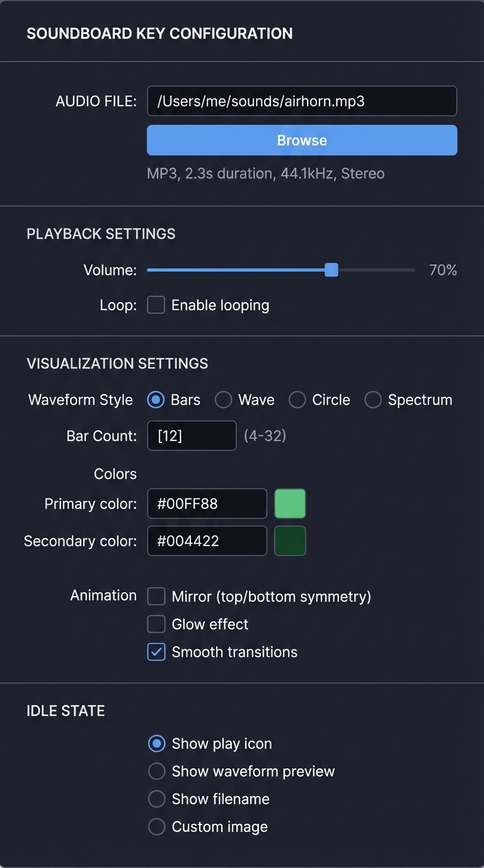The image size is (484, 868).
Task: Click the Browse button to choose audio
Action: [x=301, y=140]
